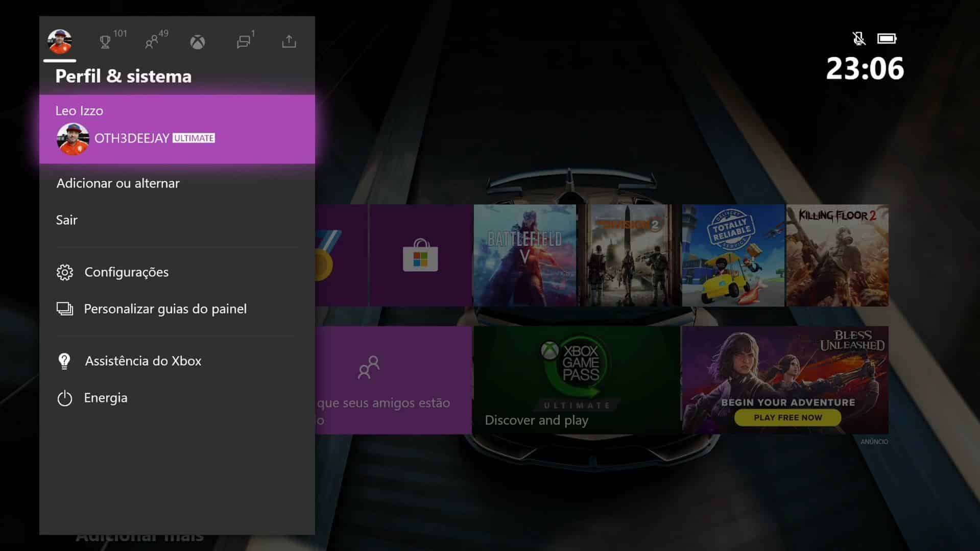Click the Play Free Now button
This screenshot has width=980, height=551.
click(788, 417)
